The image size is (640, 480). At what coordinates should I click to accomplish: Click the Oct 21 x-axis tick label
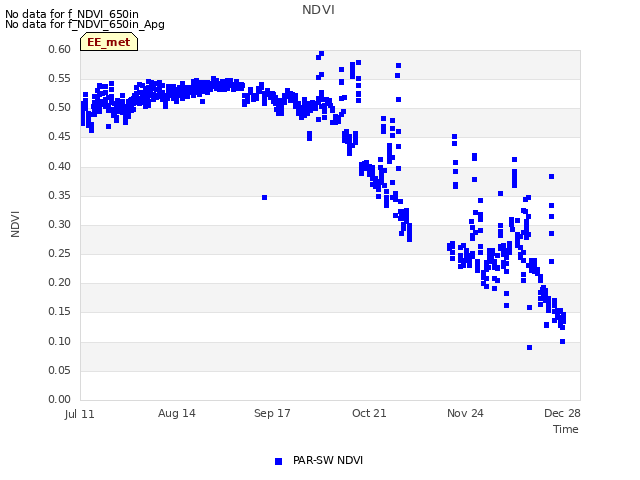click(369, 413)
